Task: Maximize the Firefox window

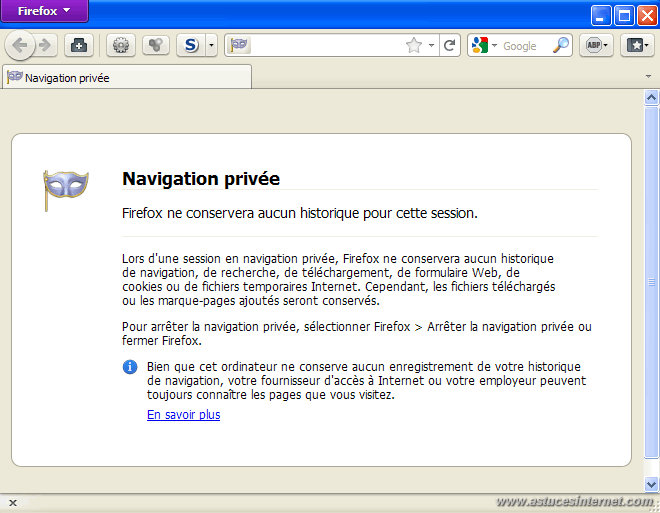Action: (x=624, y=16)
